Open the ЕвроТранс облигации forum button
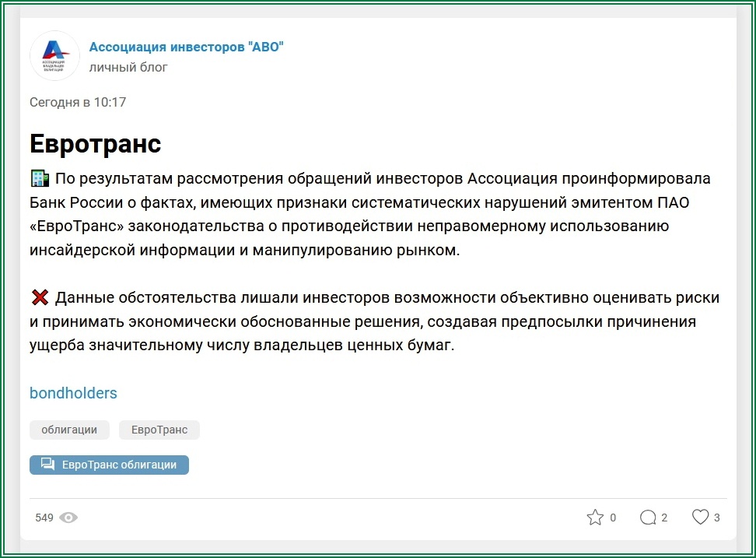 109,465
